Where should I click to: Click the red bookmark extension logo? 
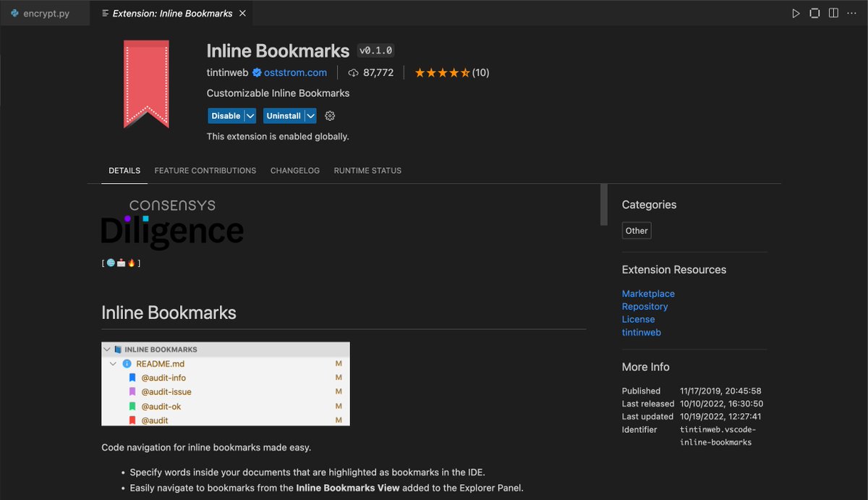coord(146,84)
